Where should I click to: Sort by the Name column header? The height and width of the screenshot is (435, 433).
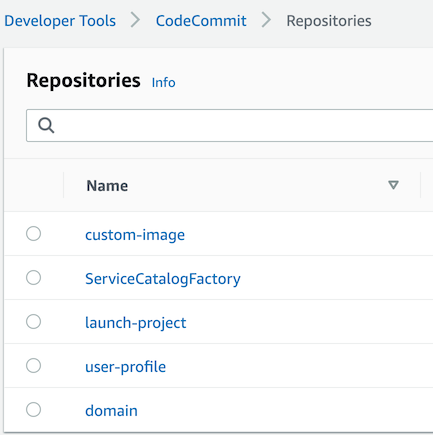pos(107,186)
